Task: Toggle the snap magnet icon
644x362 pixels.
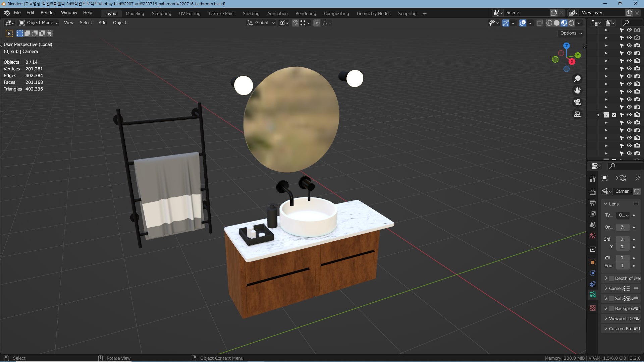Action: (295, 23)
